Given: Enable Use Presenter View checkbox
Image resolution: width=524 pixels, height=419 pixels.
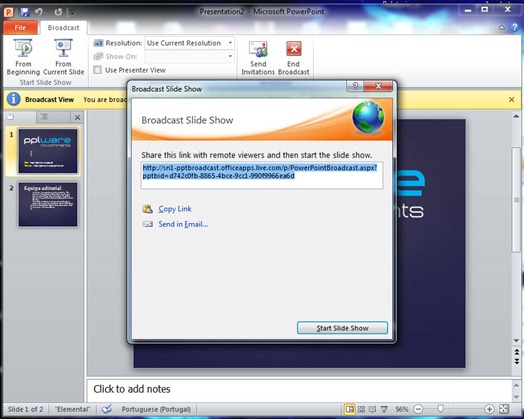Looking at the screenshot, I should [98, 70].
